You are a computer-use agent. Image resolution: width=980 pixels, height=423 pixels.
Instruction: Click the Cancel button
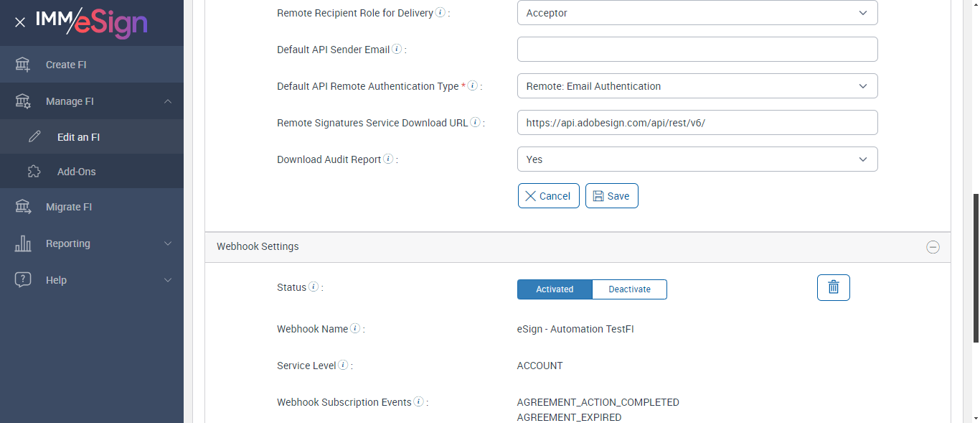click(548, 196)
